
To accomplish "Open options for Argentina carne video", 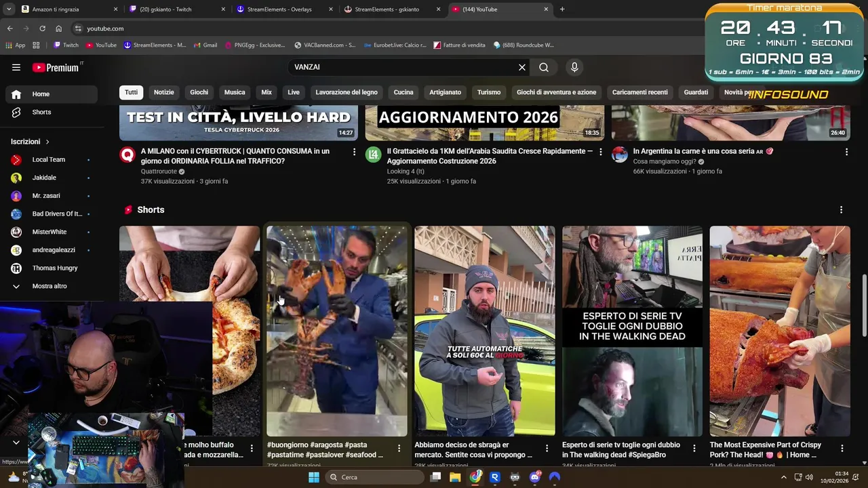I will [x=846, y=152].
